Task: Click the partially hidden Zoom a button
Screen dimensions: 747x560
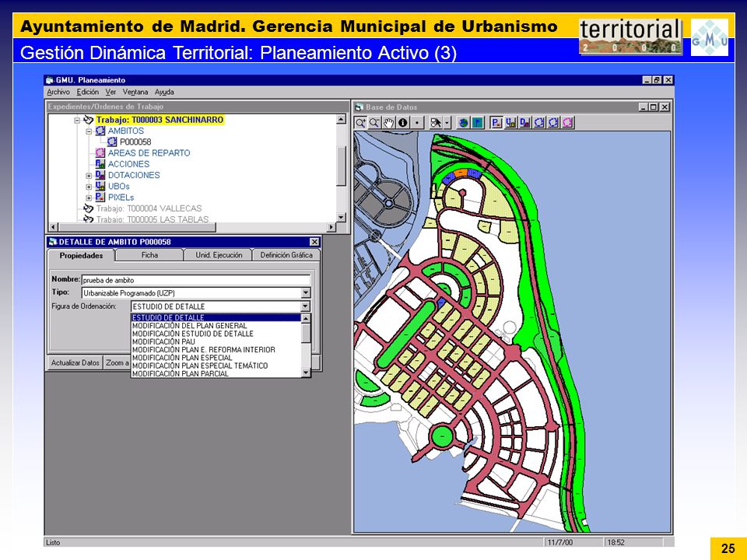Action: click(x=117, y=363)
